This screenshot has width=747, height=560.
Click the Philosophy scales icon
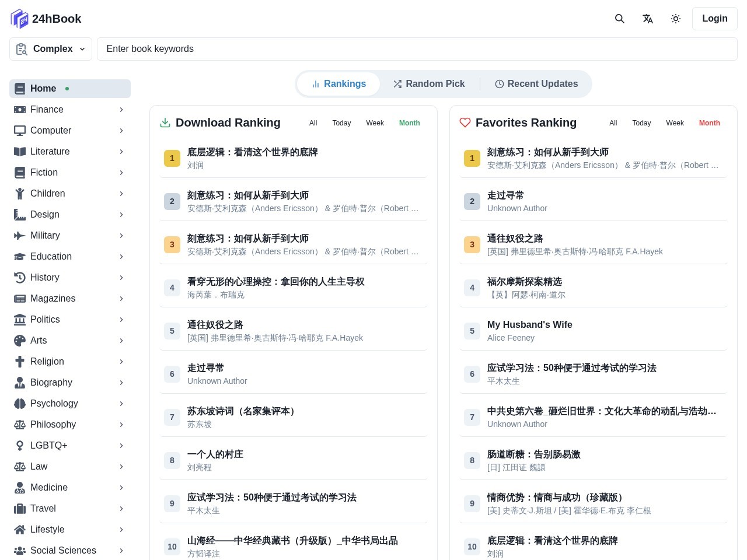click(x=20, y=425)
